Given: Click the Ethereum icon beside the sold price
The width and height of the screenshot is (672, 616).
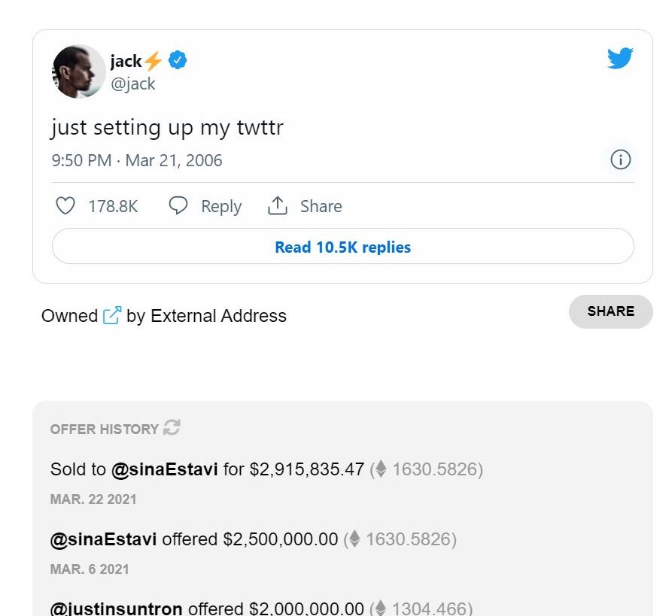Looking at the screenshot, I should click(381, 469).
